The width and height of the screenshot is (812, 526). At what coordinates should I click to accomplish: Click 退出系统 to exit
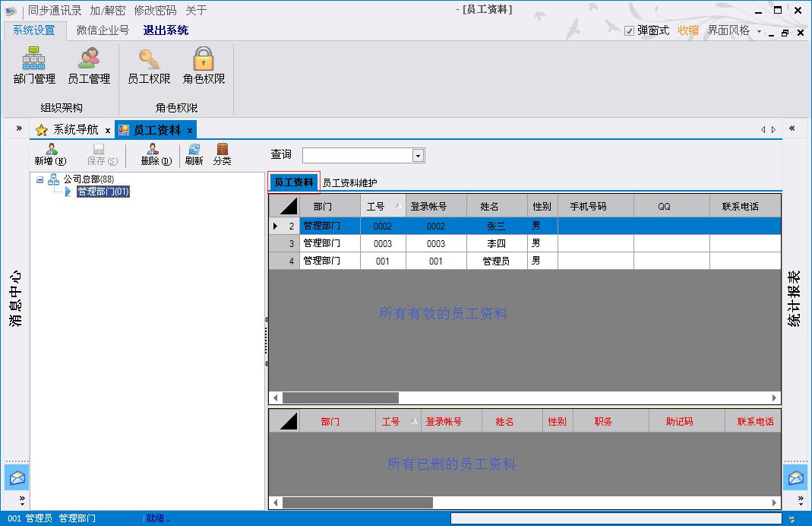[166, 30]
